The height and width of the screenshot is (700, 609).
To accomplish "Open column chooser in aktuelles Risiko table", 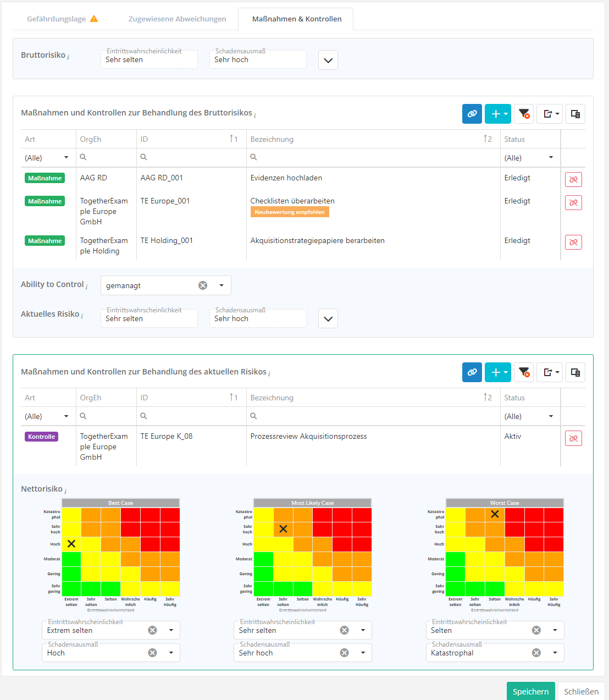I will (x=575, y=372).
